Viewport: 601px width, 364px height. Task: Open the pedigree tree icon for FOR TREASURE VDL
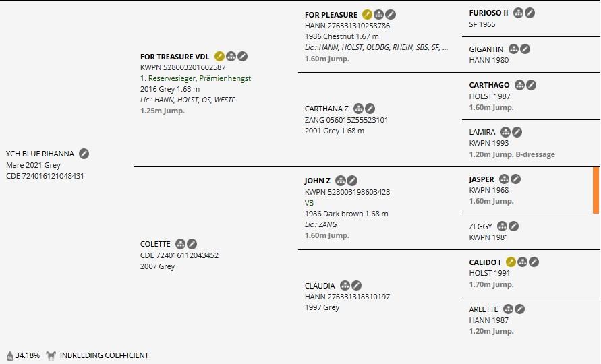click(x=231, y=57)
